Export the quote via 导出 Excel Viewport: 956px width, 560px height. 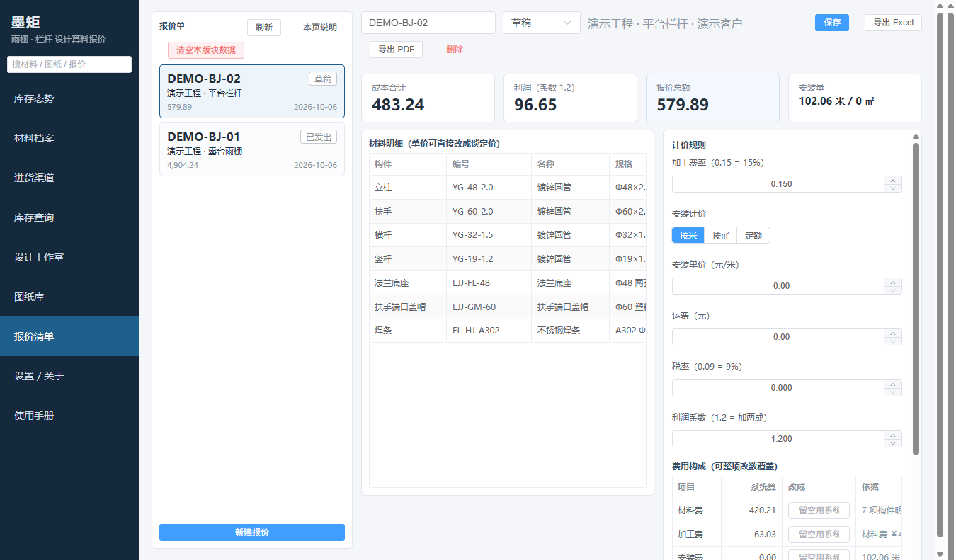coord(893,23)
